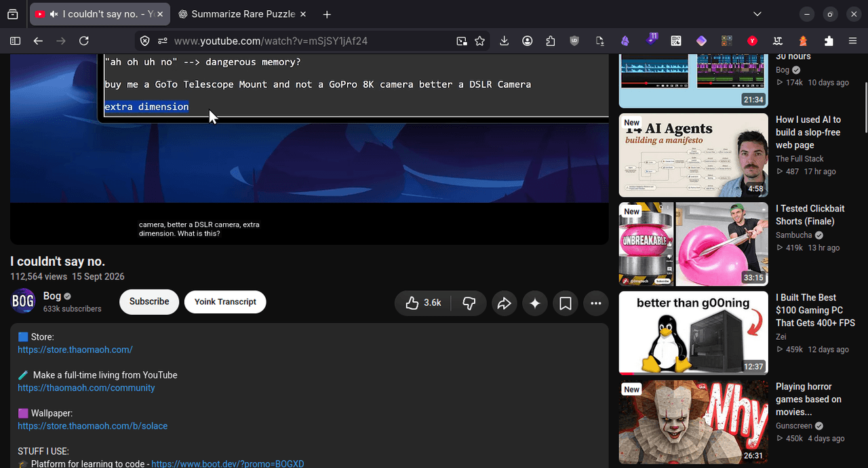Like the video with 3.6k likes
The height and width of the screenshot is (468, 868).
tap(423, 303)
